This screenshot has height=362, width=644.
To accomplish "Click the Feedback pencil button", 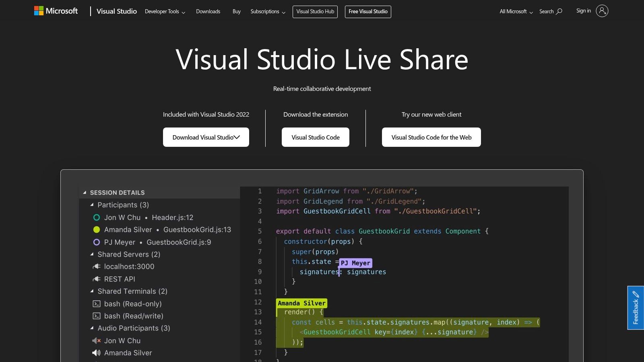I will coord(636,308).
